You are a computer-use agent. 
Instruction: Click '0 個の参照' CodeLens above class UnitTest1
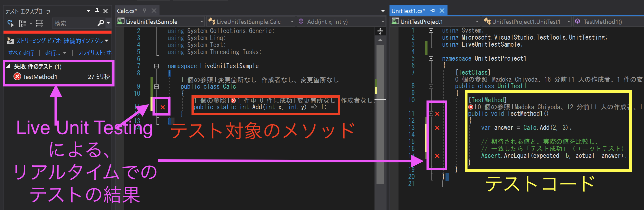click(471, 79)
